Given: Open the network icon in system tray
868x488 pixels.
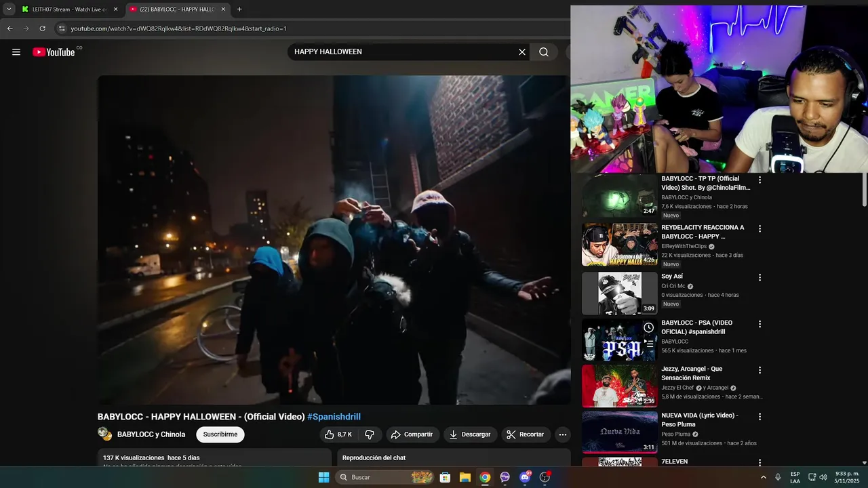Looking at the screenshot, I should [x=812, y=477].
